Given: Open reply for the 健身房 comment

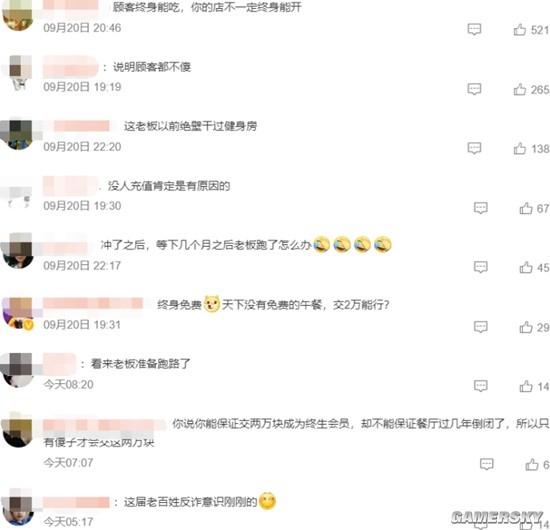Looking at the screenshot, I should 474,148.
